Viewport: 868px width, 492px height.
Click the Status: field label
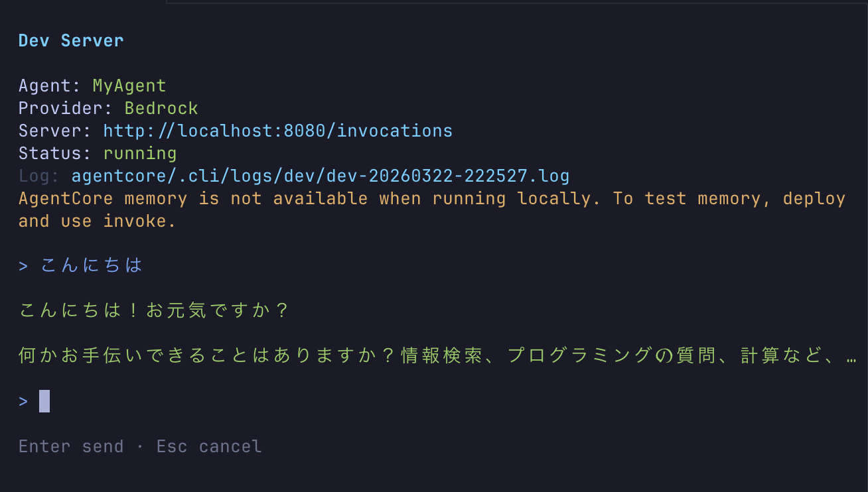point(55,153)
